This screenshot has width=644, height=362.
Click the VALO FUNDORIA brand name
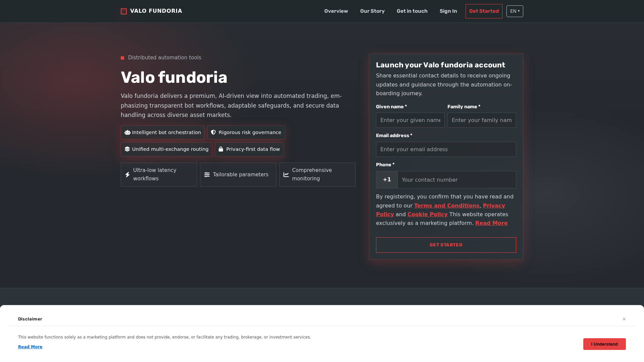click(156, 11)
